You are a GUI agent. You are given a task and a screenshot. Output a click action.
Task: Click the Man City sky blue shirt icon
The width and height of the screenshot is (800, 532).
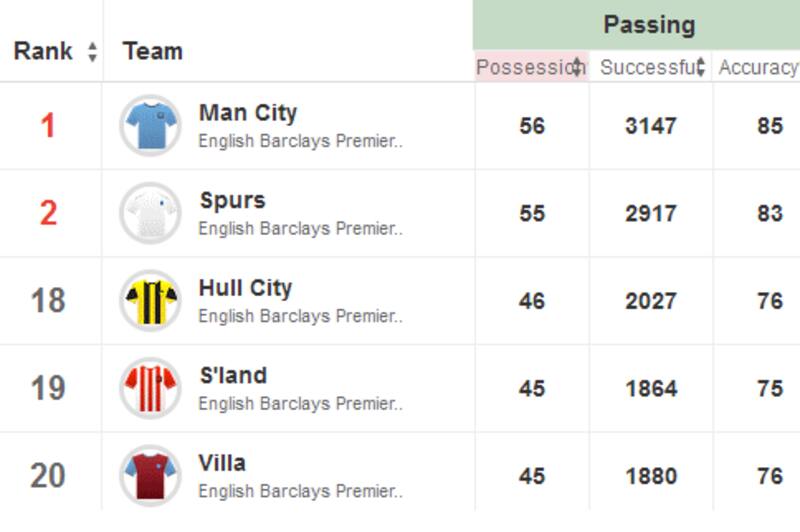click(151, 126)
